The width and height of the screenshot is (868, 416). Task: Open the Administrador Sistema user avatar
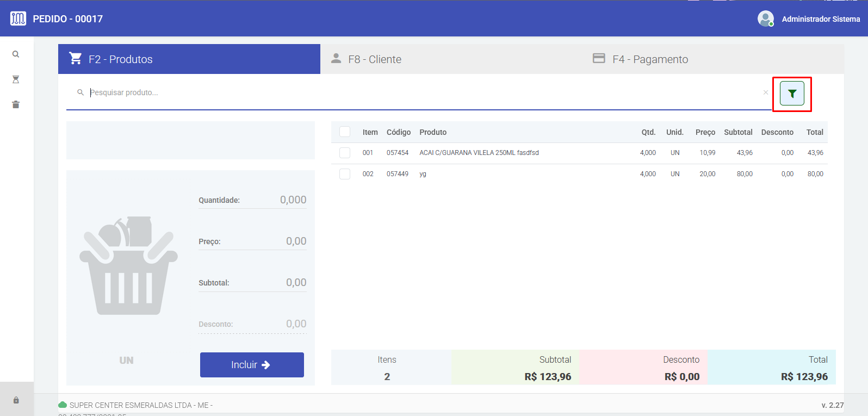click(766, 19)
